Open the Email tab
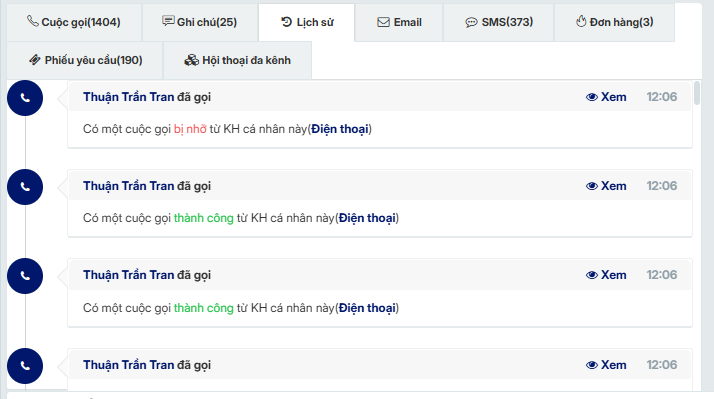 click(x=399, y=22)
